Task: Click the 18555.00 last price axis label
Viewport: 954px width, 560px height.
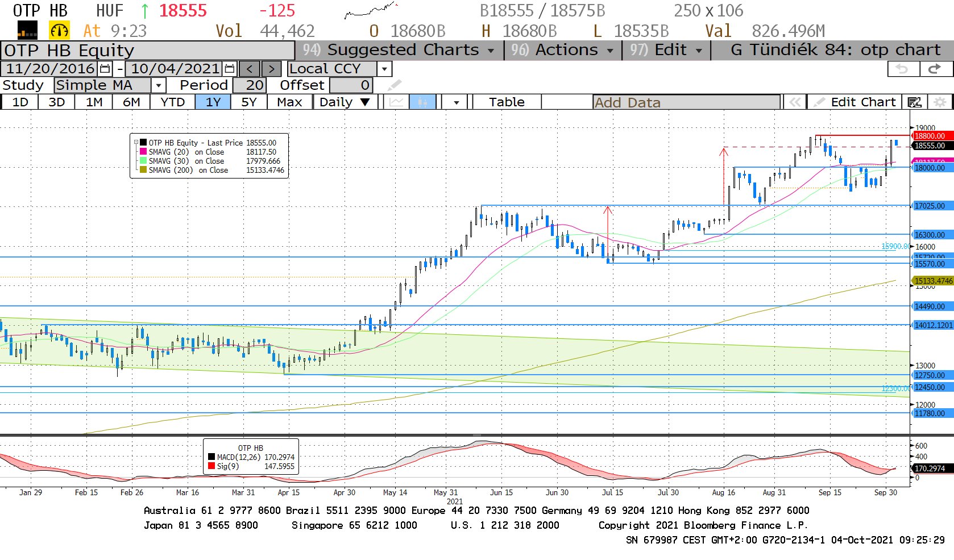Action: (932, 146)
